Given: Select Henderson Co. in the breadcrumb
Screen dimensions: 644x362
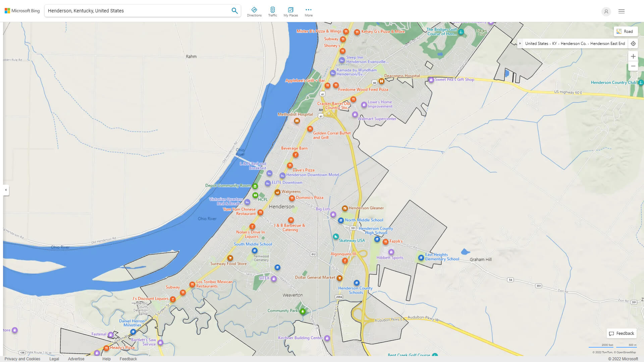Looking at the screenshot, I should (x=574, y=43).
